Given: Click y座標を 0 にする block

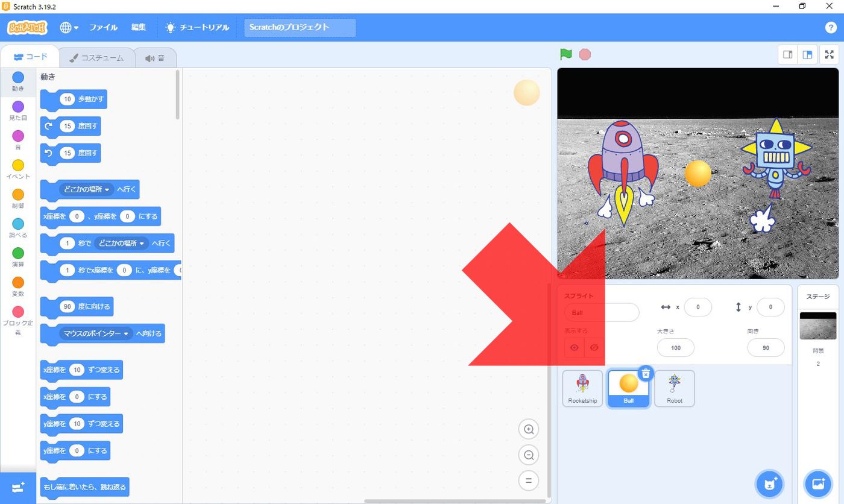Looking at the screenshot, I should point(75,450).
